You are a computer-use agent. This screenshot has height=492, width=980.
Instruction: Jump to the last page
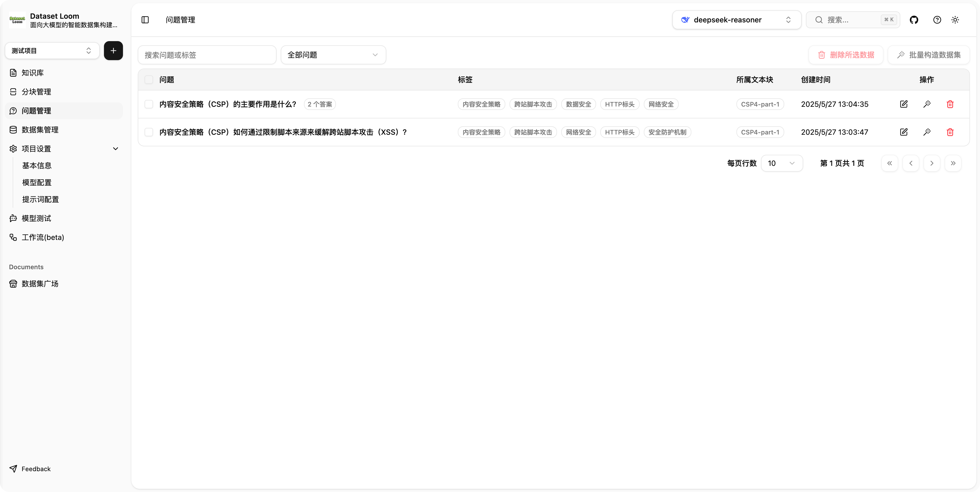click(953, 163)
